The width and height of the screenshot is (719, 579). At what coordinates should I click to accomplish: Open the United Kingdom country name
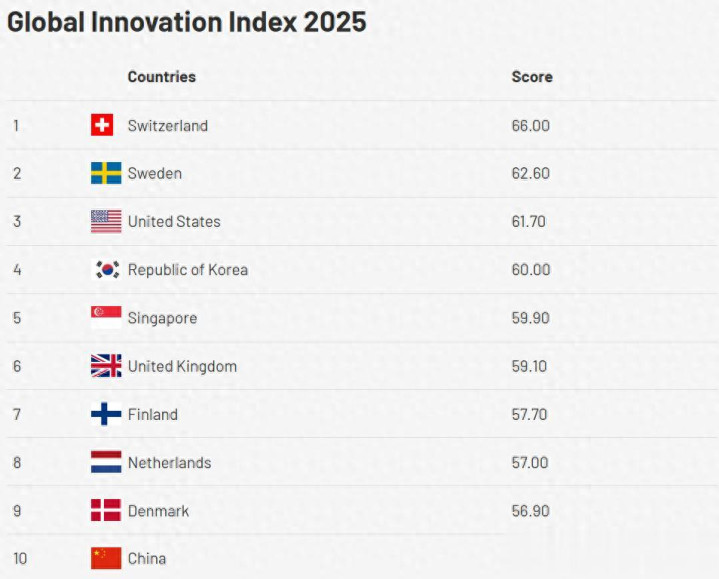coord(182,367)
